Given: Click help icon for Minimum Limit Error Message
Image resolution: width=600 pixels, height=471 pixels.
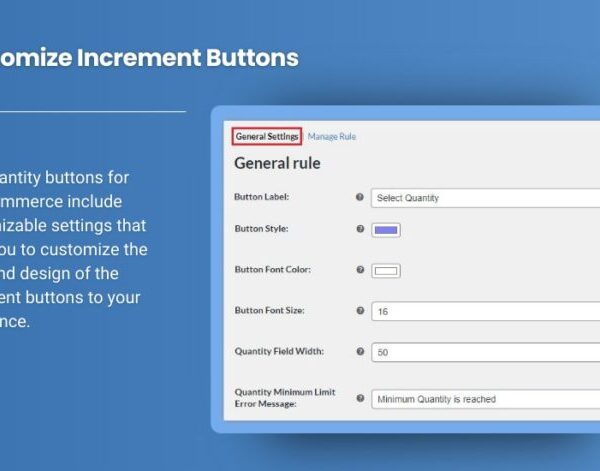Looking at the screenshot, I should pos(360,398).
